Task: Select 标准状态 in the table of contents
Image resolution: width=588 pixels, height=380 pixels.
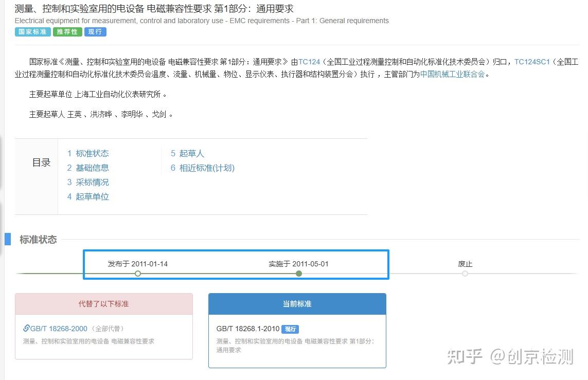Action: [x=93, y=153]
